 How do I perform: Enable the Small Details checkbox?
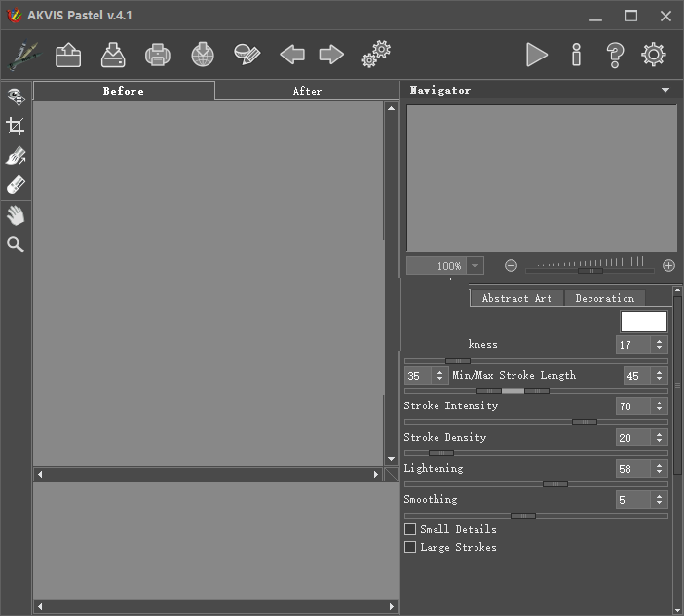pos(410,529)
